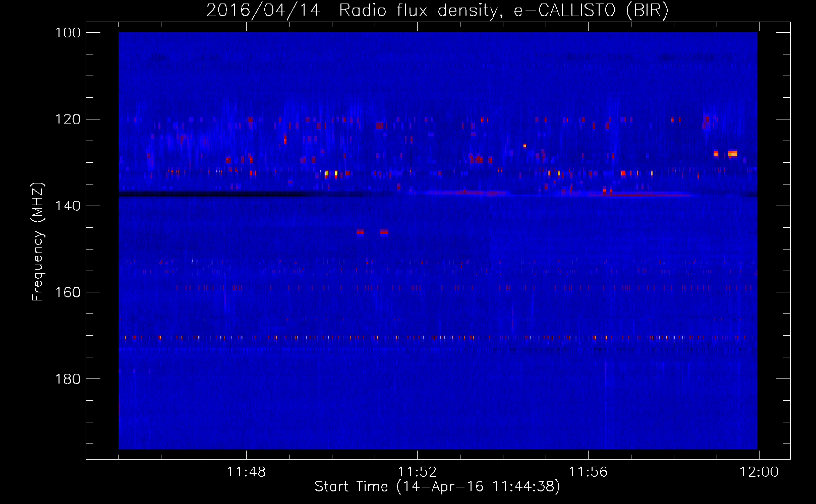Click the bright orange burst near 128 MHz before 12:00
This screenshot has height=504, width=816.
pyautogui.click(x=732, y=153)
